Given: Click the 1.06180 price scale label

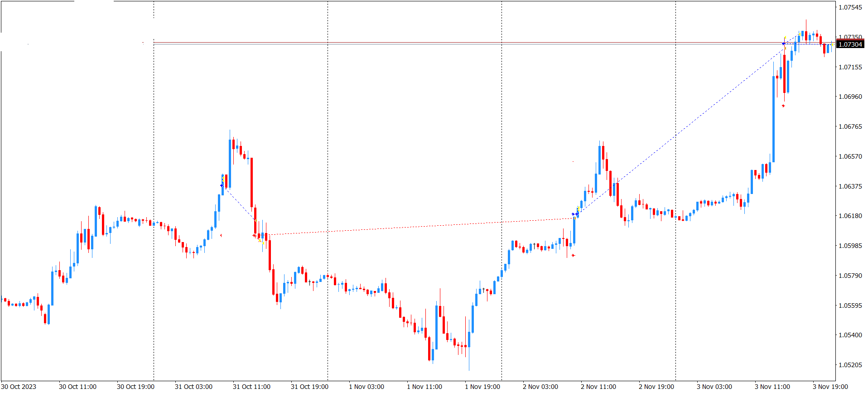Looking at the screenshot, I should (x=850, y=216).
